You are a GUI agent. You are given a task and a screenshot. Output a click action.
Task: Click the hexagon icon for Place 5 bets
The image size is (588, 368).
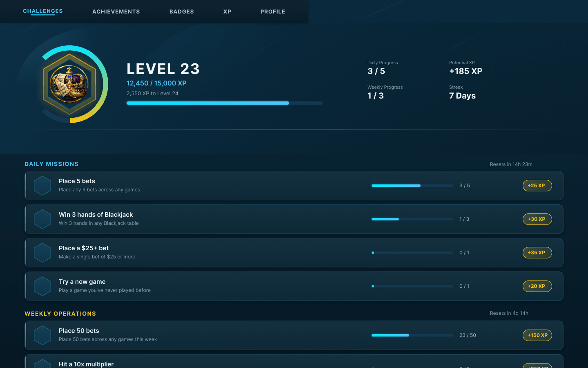tap(42, 186)
